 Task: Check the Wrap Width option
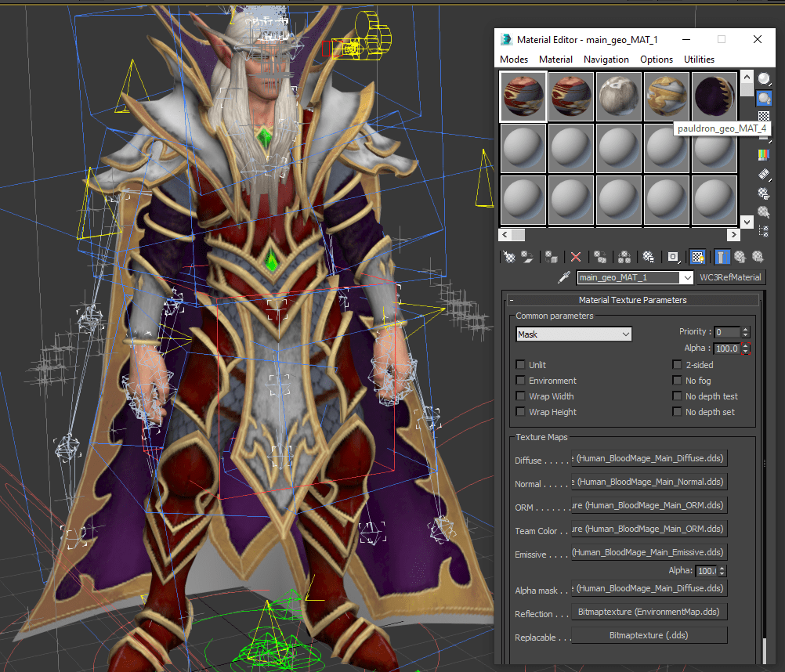521,396
